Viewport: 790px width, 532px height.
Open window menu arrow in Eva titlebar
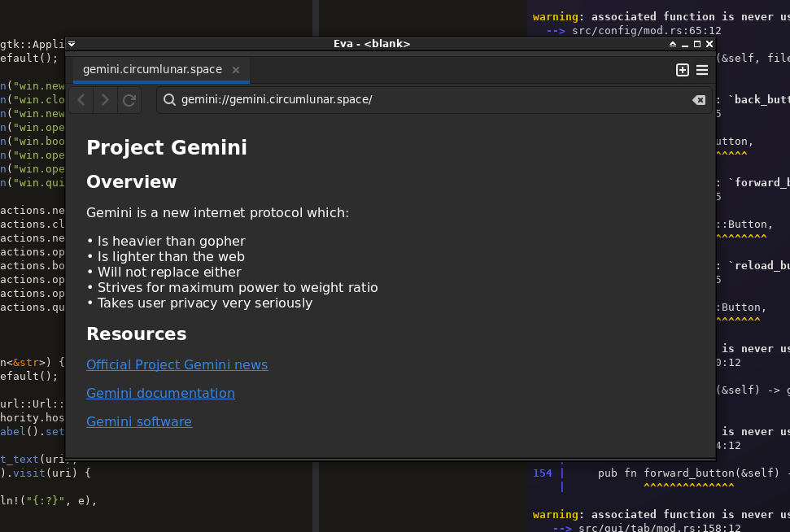[72, 44]
